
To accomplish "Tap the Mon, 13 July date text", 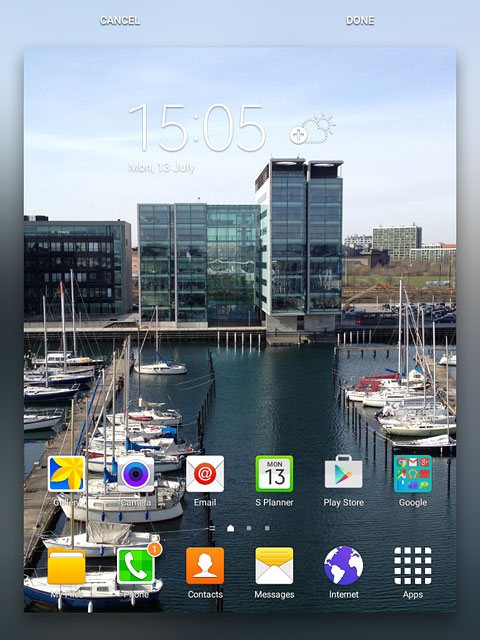I will [162, 168].
